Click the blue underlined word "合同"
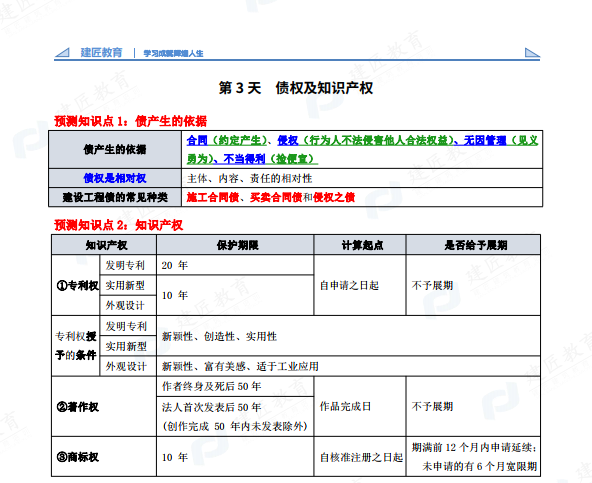Viewport: 592px width, 483px height. (x=197, y=140)
